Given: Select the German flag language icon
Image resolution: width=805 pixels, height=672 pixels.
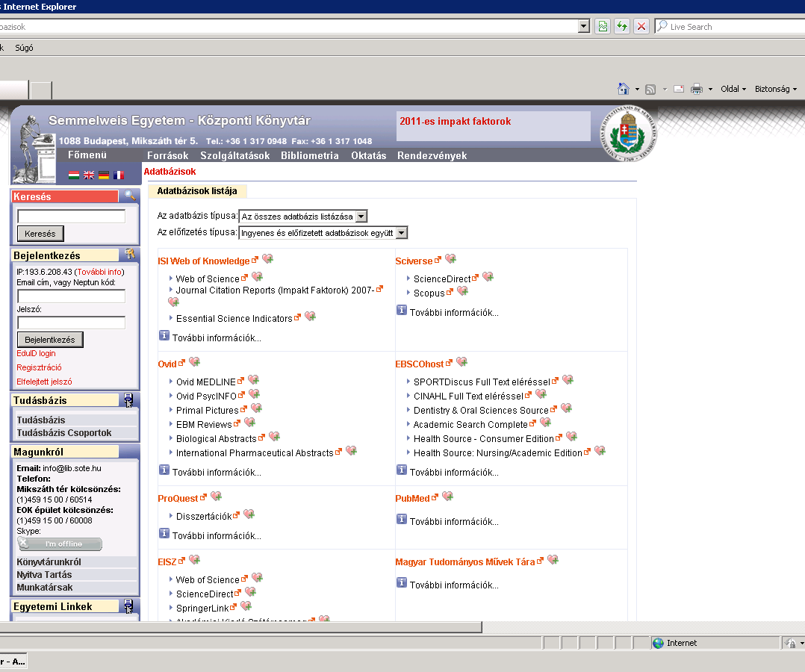Looking at the screenshot, I should 104,175.
